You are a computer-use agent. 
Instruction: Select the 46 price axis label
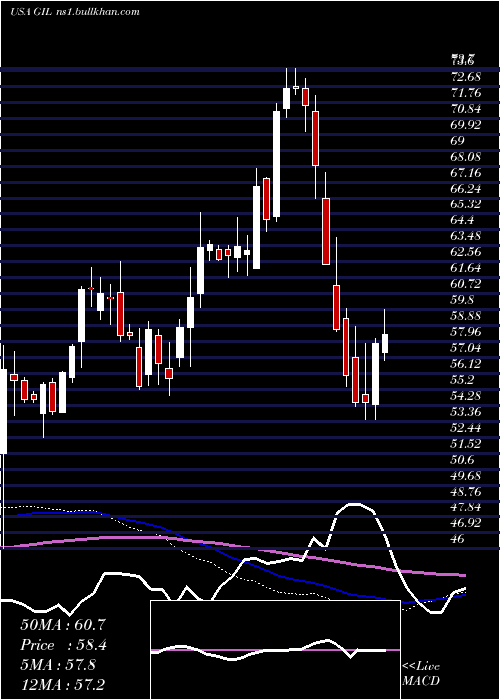click(458, 538)
